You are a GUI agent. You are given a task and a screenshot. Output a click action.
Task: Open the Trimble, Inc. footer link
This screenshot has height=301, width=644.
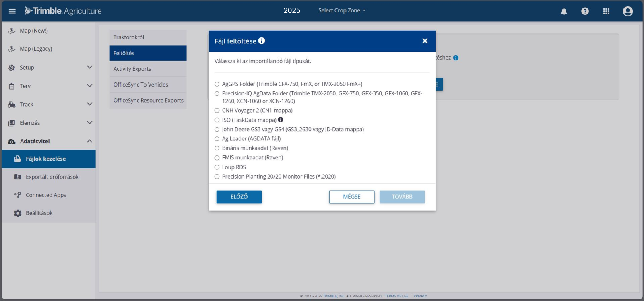click(x=334, y=296)
